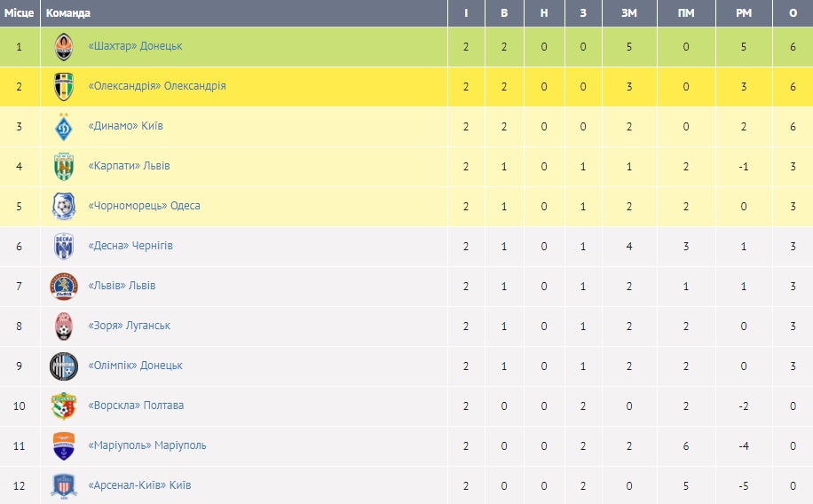Click the Dynamo Kyiv club emblem
The image size is (813, 504).
click(x=64, y=126)
